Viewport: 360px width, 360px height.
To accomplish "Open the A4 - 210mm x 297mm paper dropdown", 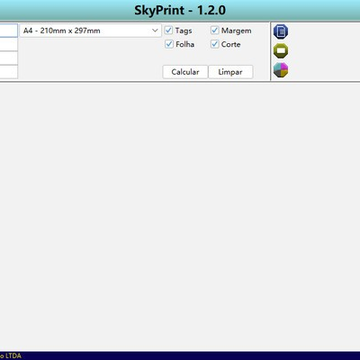I will [x=90, y=31].
